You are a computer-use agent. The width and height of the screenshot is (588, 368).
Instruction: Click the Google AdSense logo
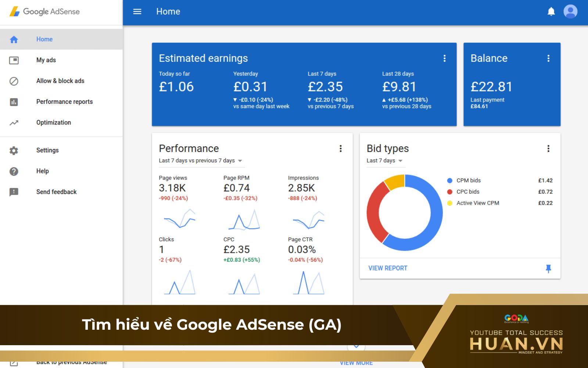(x=44, y=11)
